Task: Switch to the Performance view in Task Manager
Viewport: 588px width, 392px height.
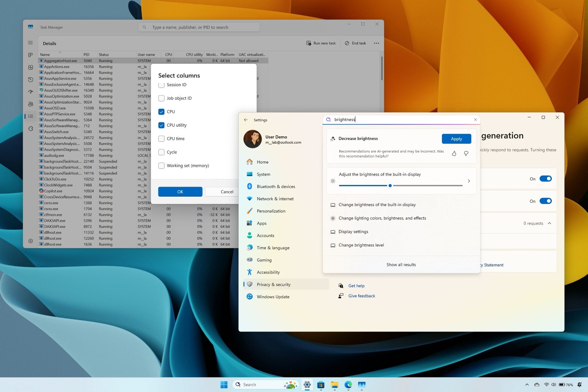Action: pos(31,67)
